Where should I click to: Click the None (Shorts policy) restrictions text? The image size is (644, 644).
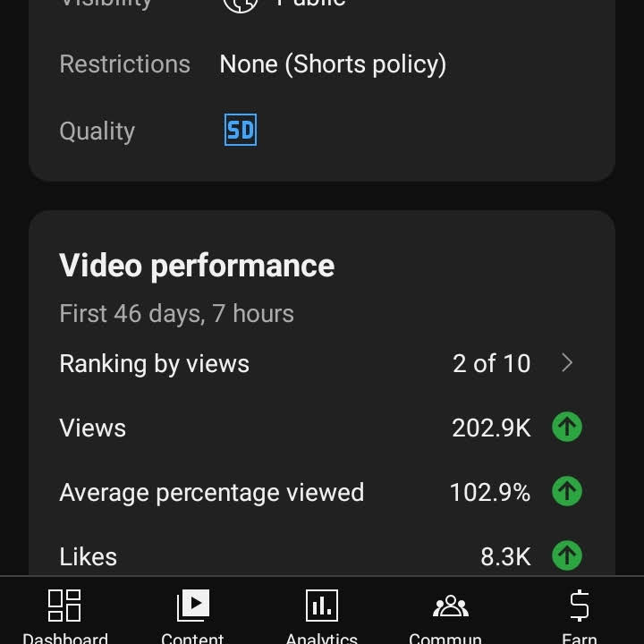coord(333,64)
